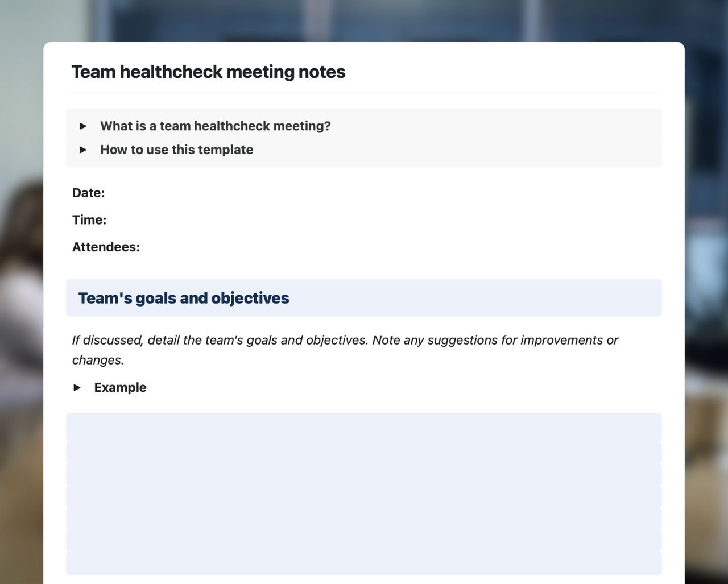The image size is (728, 584).
Task: Select the 'Team's goals and objectives' heading
Action: (184, 297)
